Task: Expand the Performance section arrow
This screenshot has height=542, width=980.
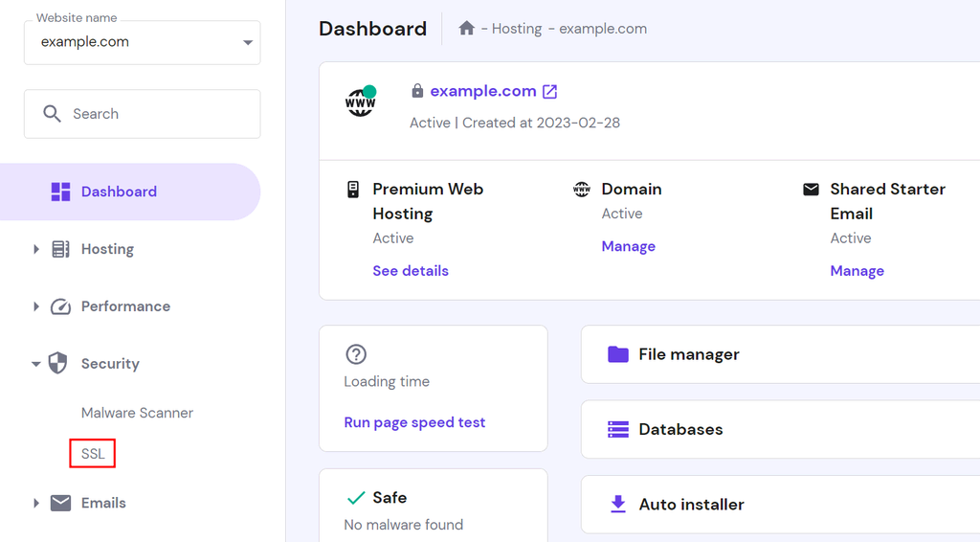Action: (36, 306)
